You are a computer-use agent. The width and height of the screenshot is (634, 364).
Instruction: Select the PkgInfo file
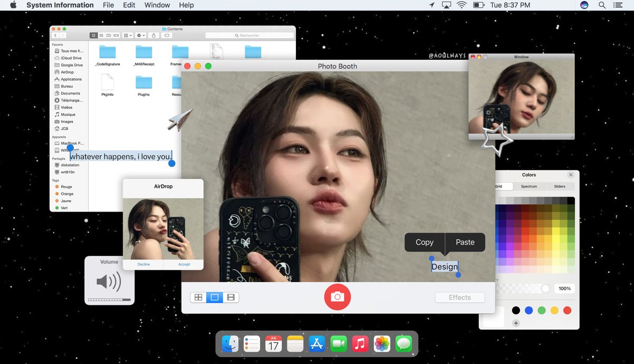107,85
